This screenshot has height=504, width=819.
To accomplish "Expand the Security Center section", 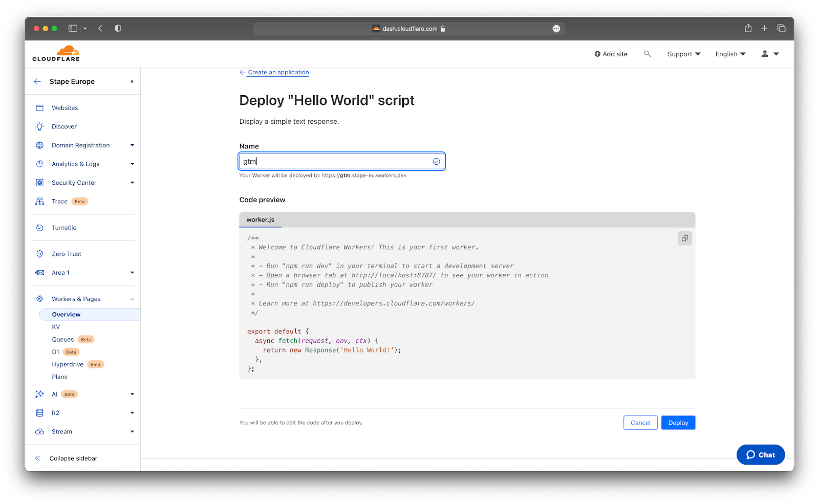I will [x=132, y=183].
